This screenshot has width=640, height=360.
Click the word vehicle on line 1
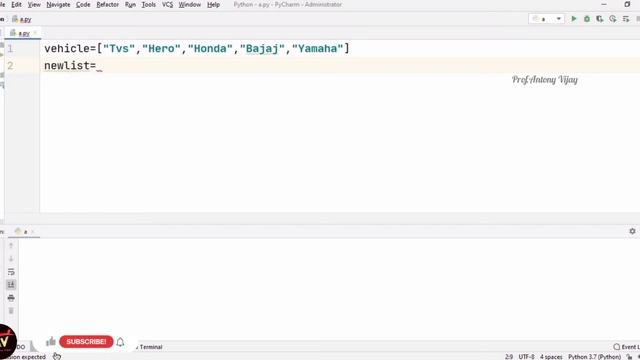67,49
